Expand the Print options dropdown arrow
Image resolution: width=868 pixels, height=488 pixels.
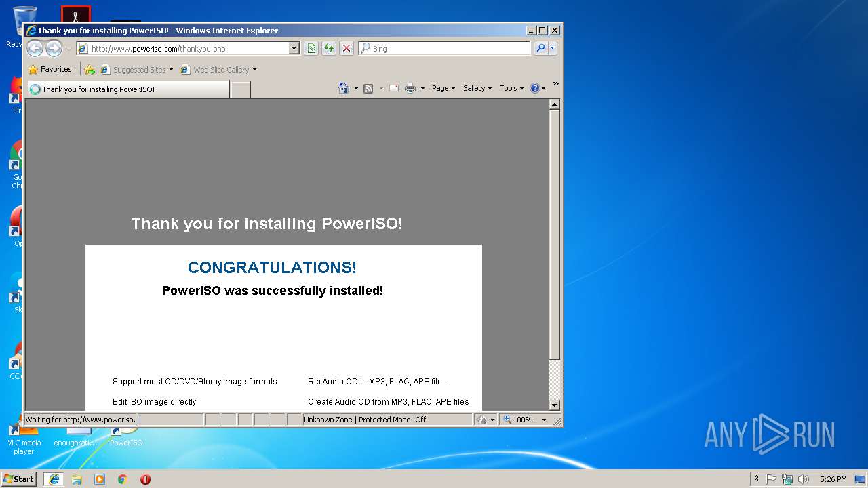(x=422, y=88)
